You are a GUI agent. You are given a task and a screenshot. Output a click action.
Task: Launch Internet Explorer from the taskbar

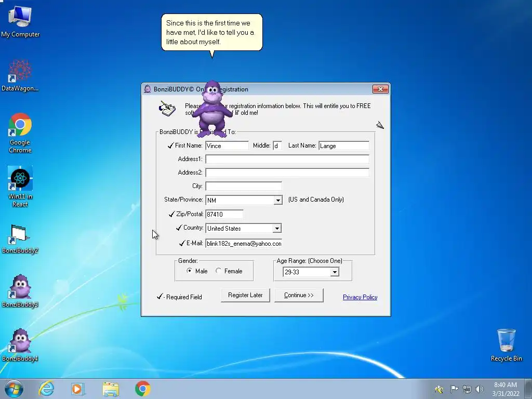coord(46,389)
